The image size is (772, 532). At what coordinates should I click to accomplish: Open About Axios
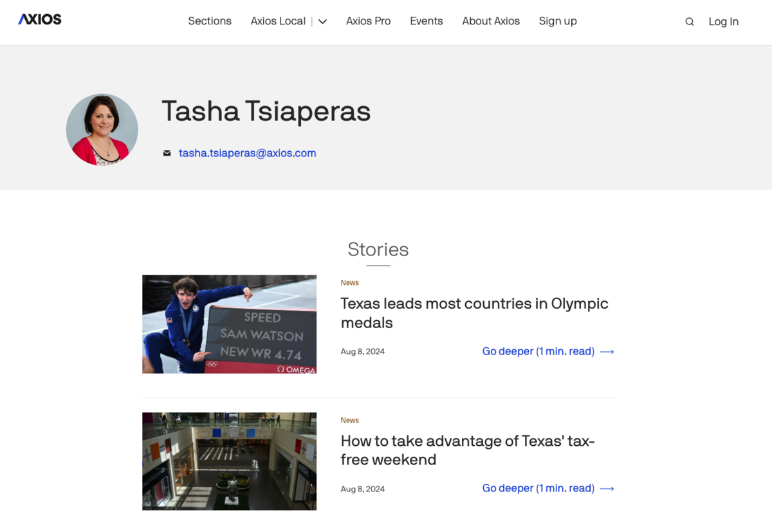click(x=491, y=21)
